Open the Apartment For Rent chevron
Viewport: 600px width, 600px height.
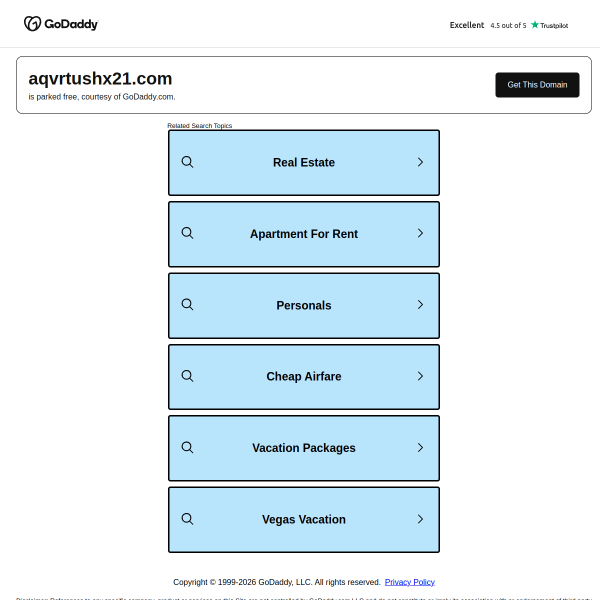(420, 233)
